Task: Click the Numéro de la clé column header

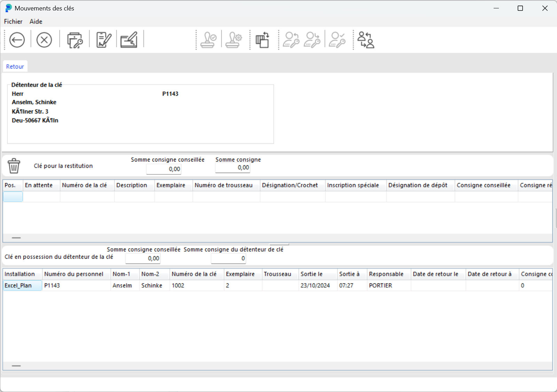Action: (84, 185)
